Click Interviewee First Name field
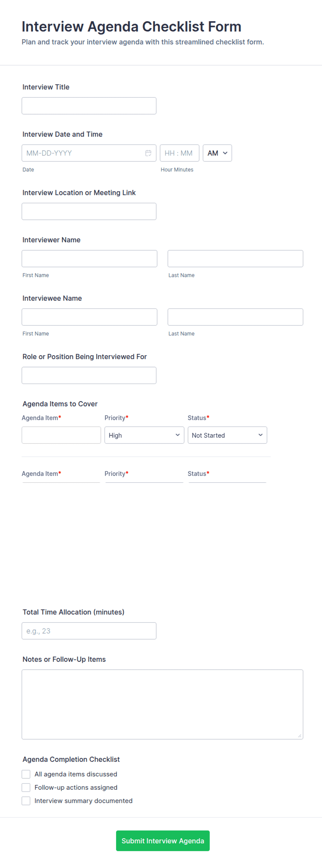This screenshot has width=322, height=868. tap(89, 317)
